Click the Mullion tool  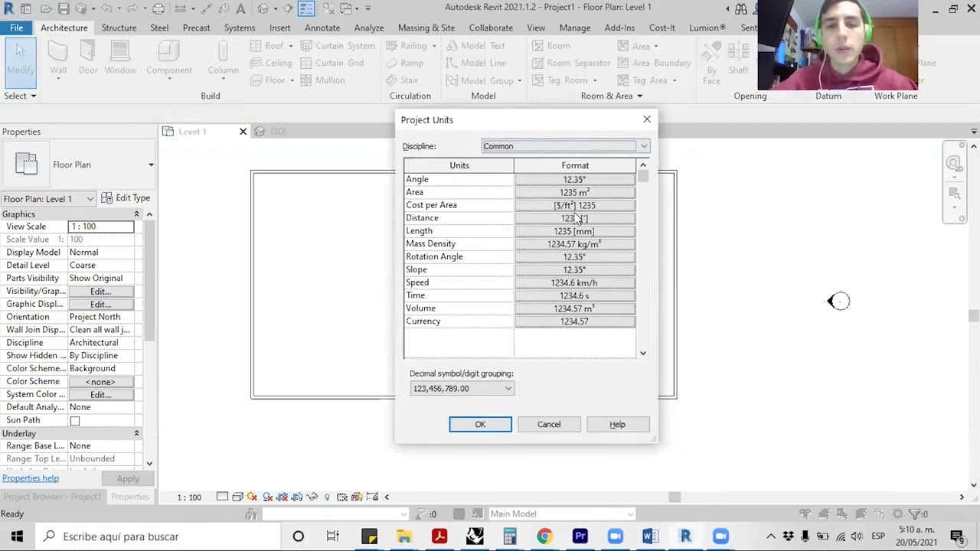[x=322, y=80]
